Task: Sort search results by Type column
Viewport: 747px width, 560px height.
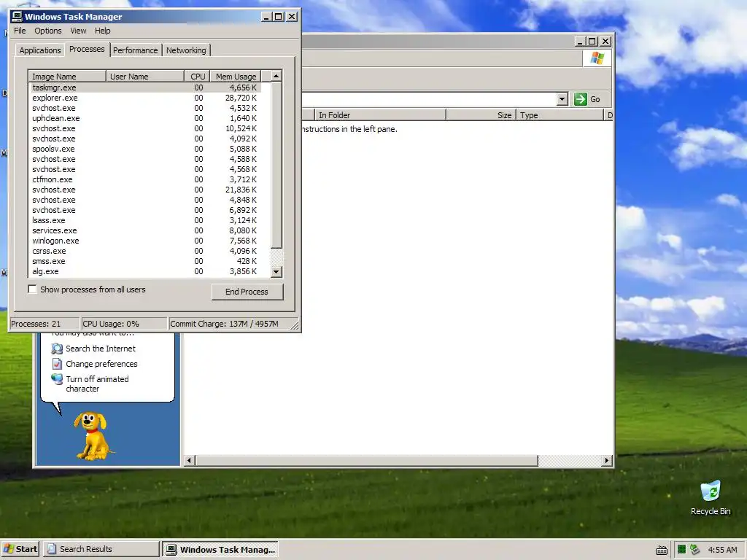Action: point(560,115)
